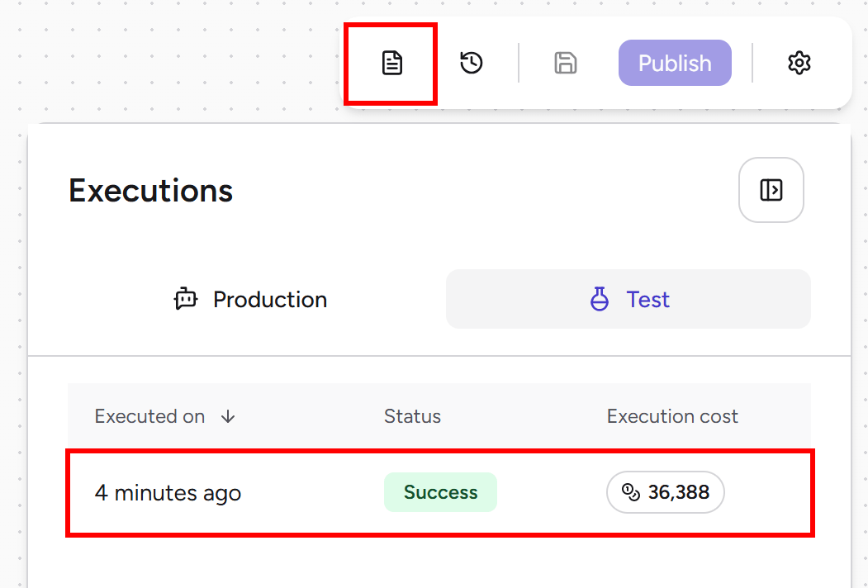Publish the workflow
The height and width of the screenshot is (588, 868).
pyautogui.click(x=675, y=63)
